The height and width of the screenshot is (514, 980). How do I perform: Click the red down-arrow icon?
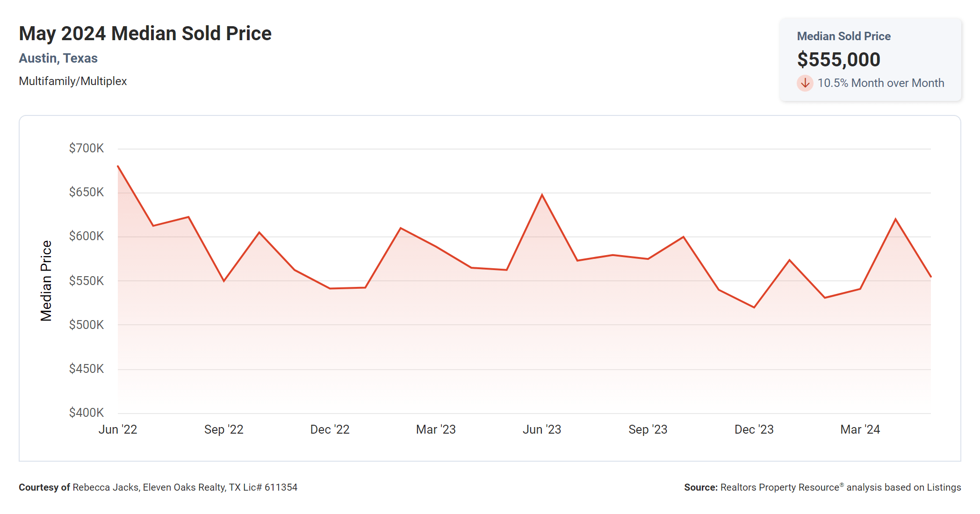coord(805,83)
